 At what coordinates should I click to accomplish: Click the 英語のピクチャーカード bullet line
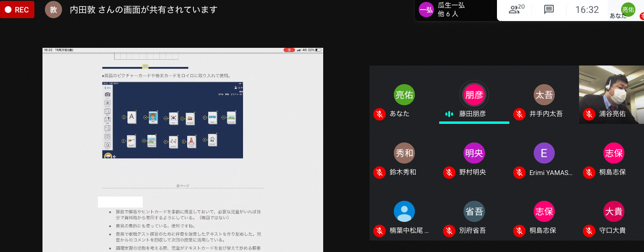(x=166, y=76)
